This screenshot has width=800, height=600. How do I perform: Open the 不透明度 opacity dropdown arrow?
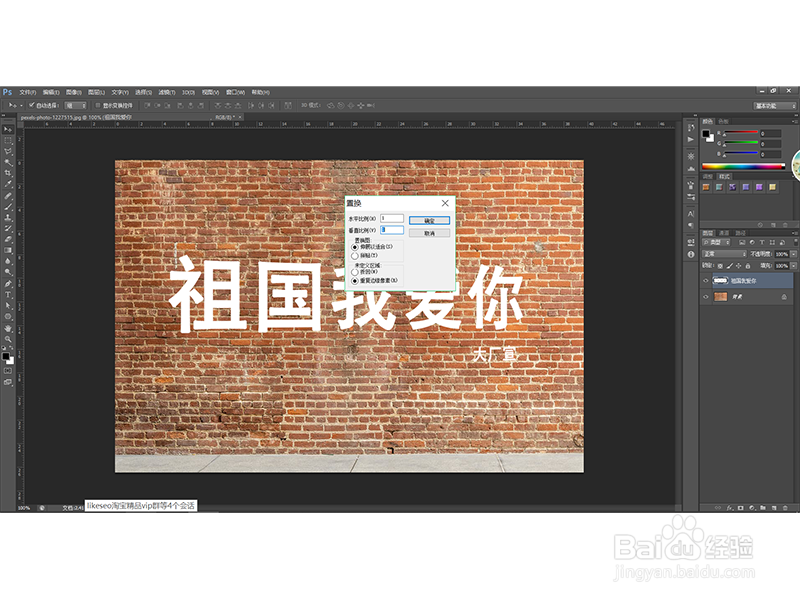(793, 254)
